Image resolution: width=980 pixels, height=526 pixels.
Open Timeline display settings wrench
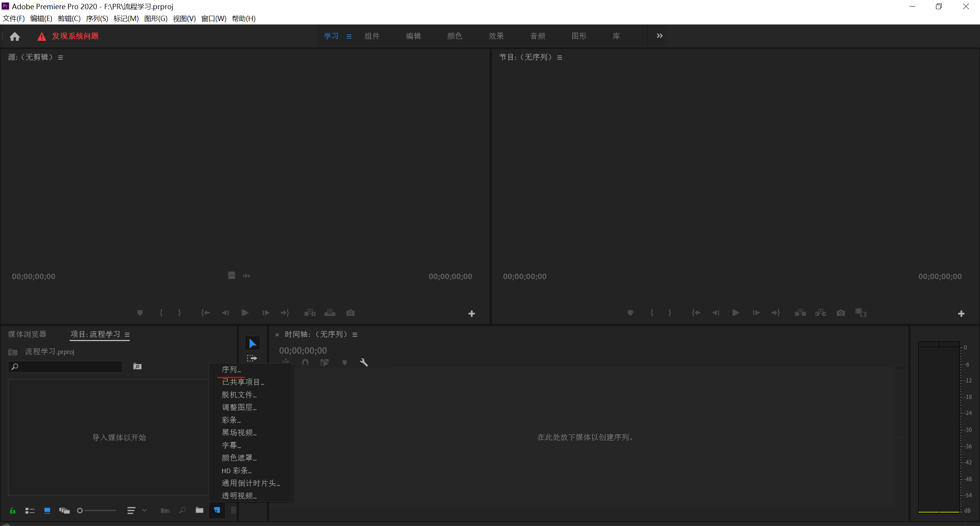[x=364, y=363]
